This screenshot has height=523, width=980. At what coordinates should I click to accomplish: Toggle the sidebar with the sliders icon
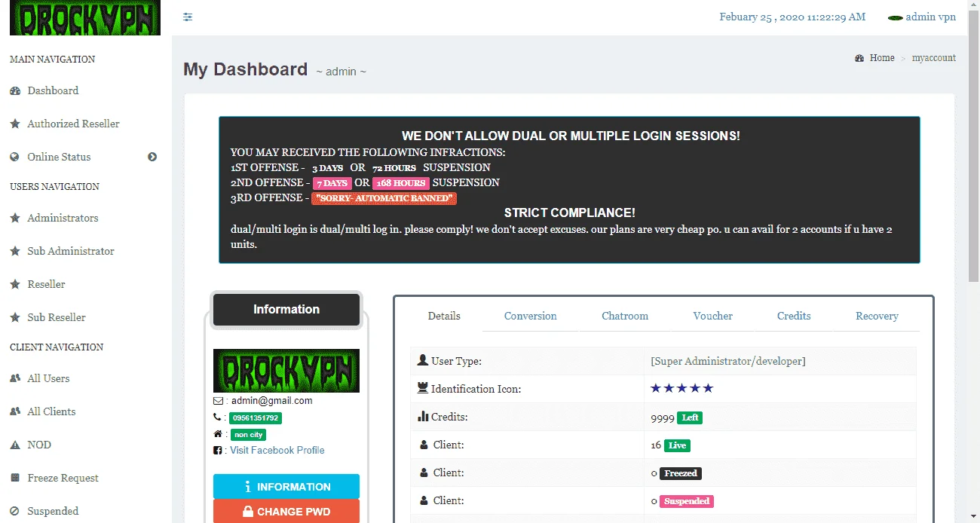(x=188, y=17)
